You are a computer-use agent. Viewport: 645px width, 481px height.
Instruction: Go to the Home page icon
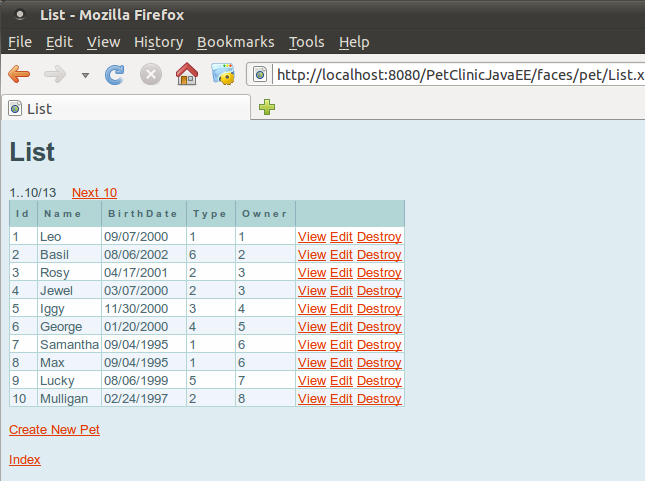coord(186,74)
